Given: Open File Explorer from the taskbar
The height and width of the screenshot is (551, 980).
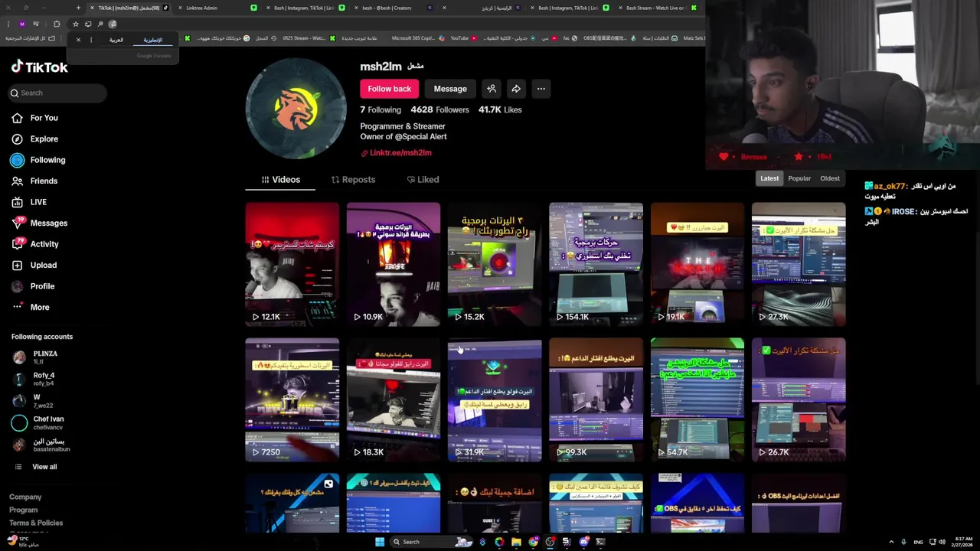Looking at the screenshot, I should coord(516,542).
